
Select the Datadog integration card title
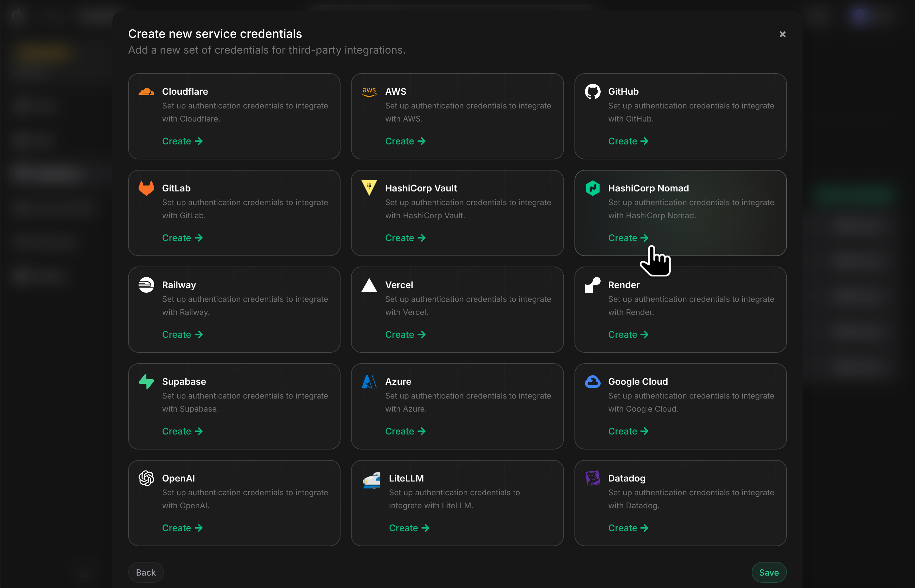click(627, 478)
